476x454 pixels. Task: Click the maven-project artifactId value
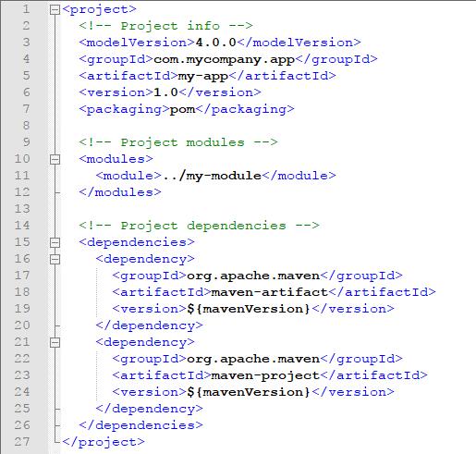(x=265, y=375)
